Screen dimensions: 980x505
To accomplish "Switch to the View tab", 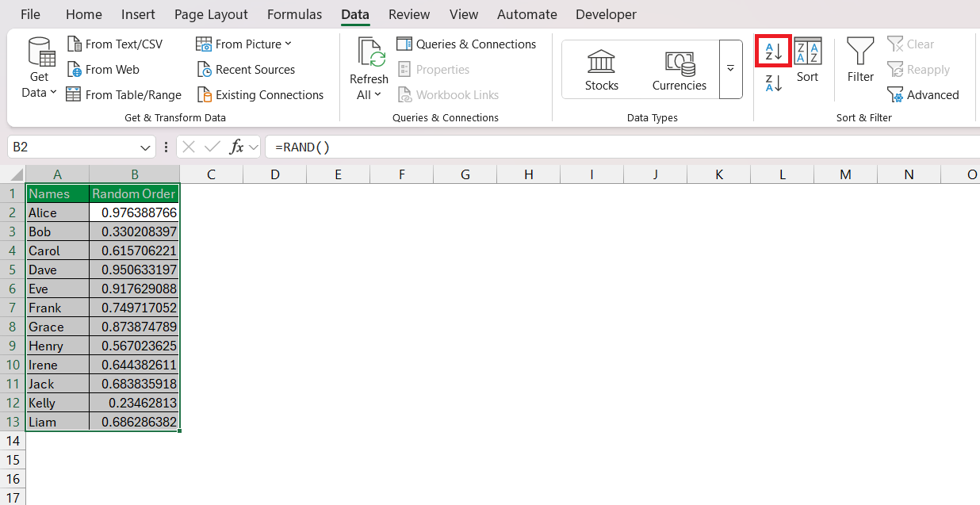I will (464, 14).
